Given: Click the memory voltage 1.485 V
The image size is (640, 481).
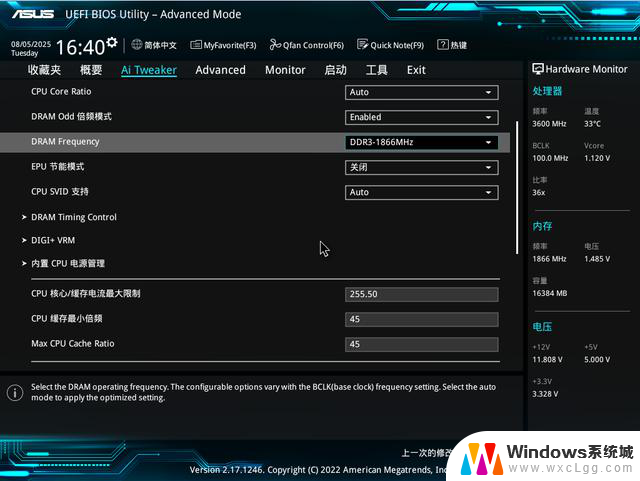Looking at the screenshot, I should point(597,259).
